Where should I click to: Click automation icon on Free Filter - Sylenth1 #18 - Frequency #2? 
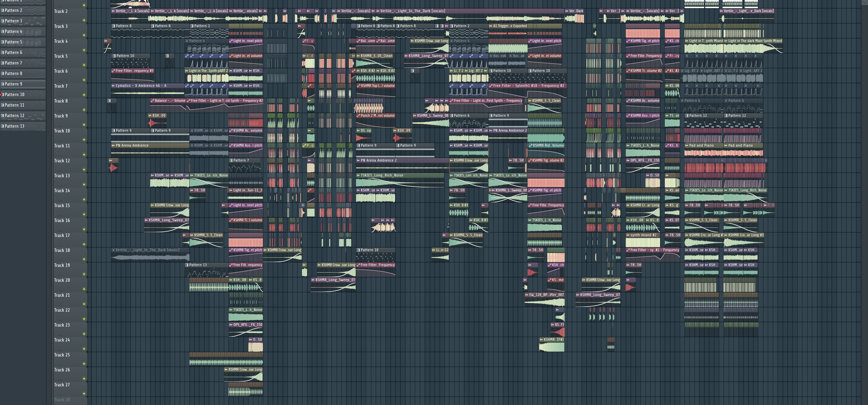tap(491, 86)
